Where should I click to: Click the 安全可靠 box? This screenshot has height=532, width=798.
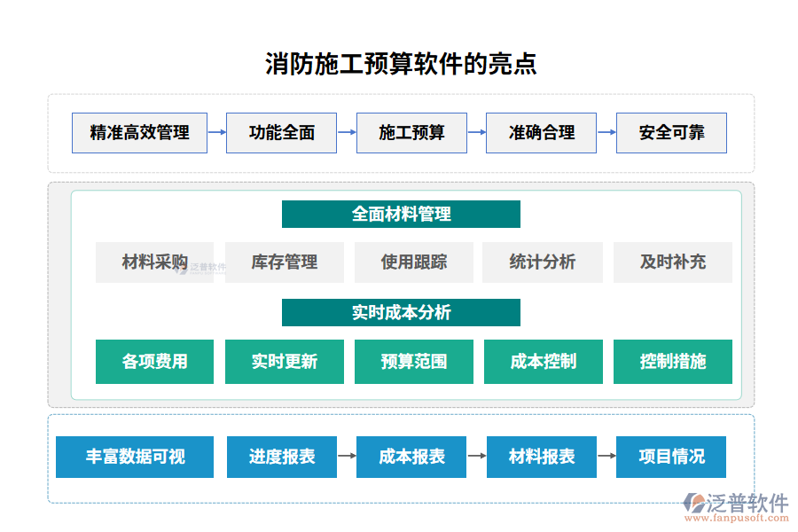point(671,133)
